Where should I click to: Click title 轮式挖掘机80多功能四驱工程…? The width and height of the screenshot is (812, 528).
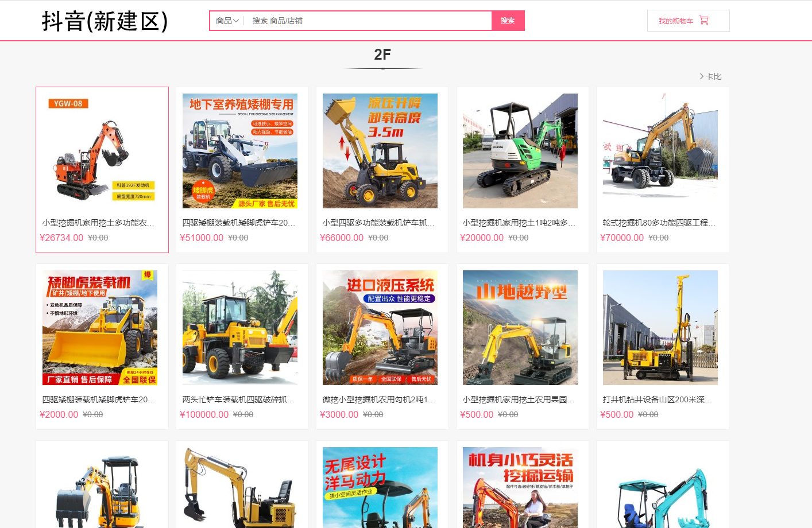pyautogui.click(x=659, y=223)
